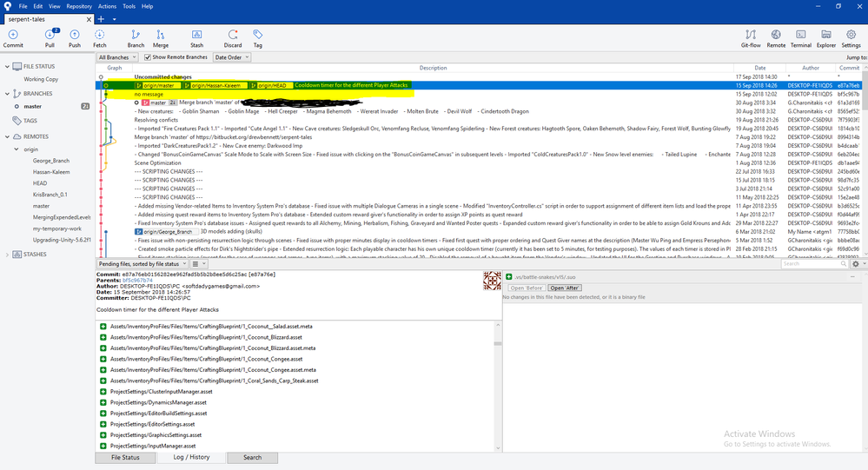Select the Uncommitted changes row
This screenshot has width=868, height=470.
[x=479, y=77]
